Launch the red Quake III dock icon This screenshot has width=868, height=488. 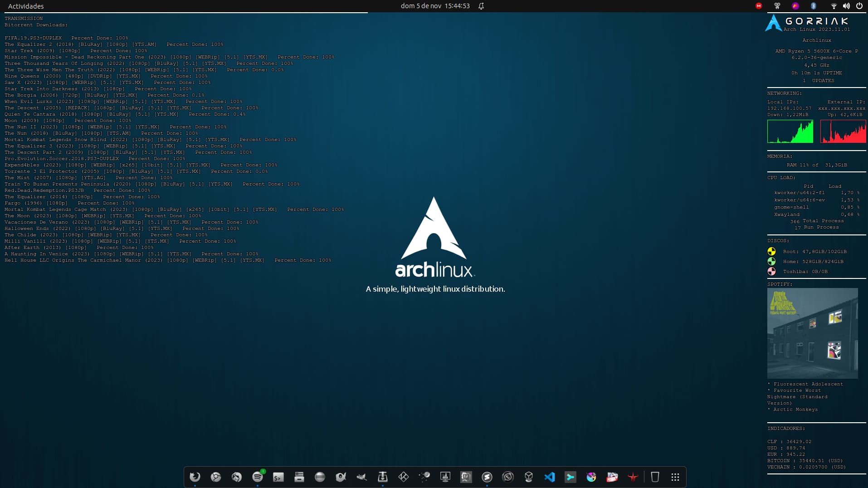click(633, 477)
